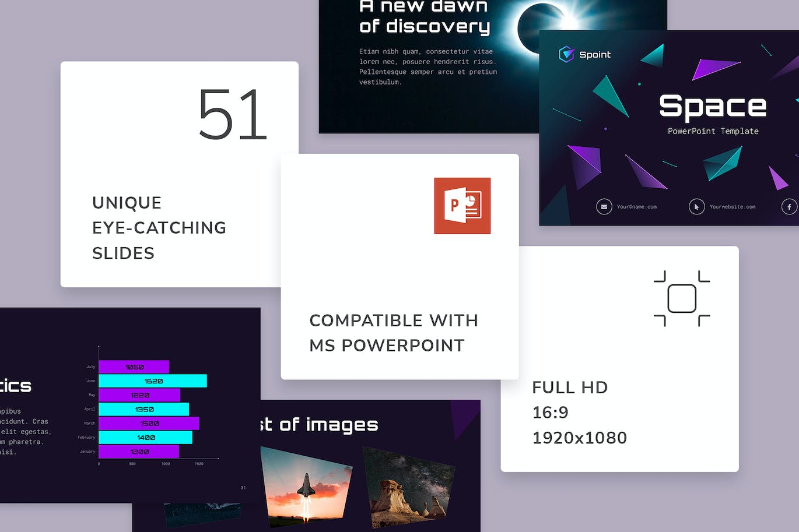Click the Space title text

point(713,107)
